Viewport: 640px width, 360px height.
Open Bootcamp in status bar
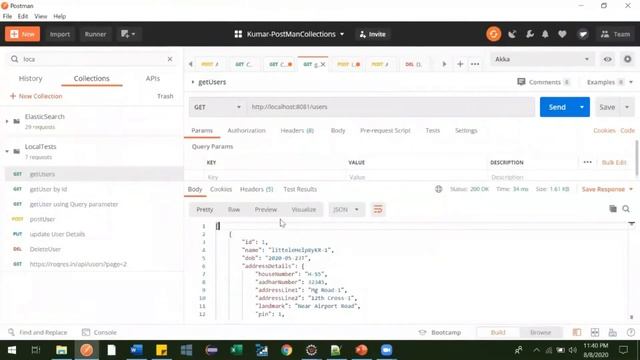[440, 332]
